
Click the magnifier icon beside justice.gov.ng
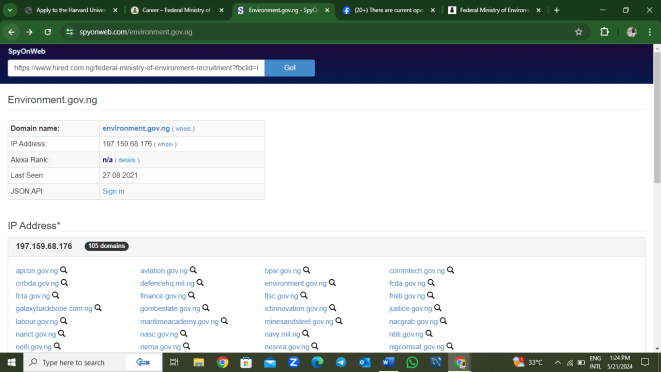click(x=438, y=308)
